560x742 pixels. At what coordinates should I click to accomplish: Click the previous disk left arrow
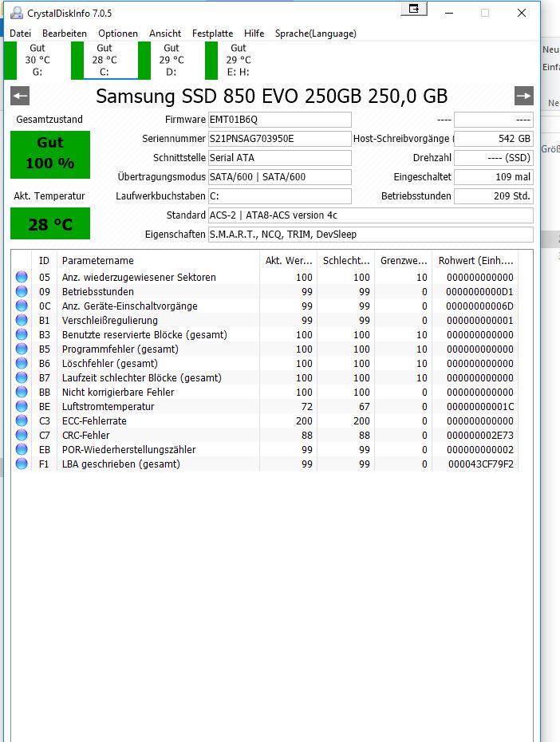20,96
